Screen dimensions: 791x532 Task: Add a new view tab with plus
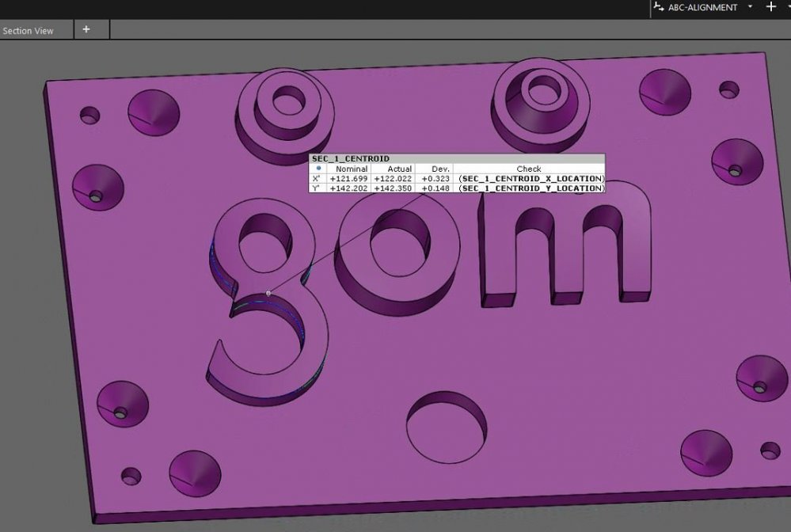[x=86, y=29]
